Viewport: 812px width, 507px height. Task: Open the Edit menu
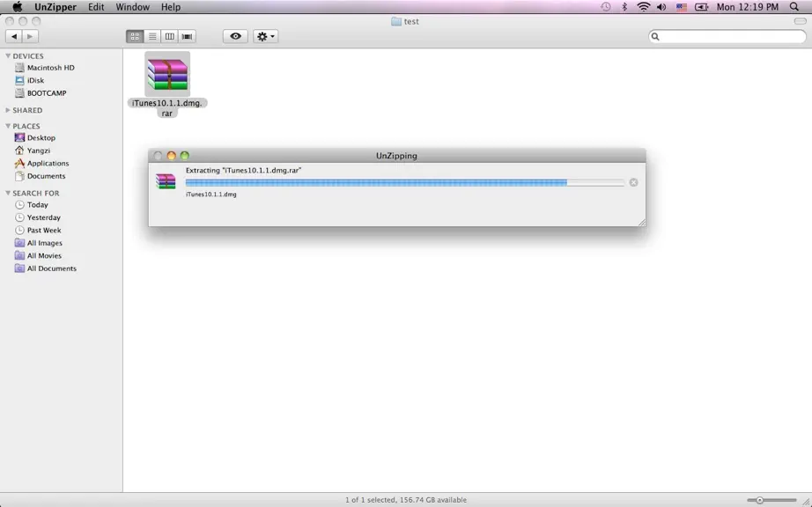point(96,7)
